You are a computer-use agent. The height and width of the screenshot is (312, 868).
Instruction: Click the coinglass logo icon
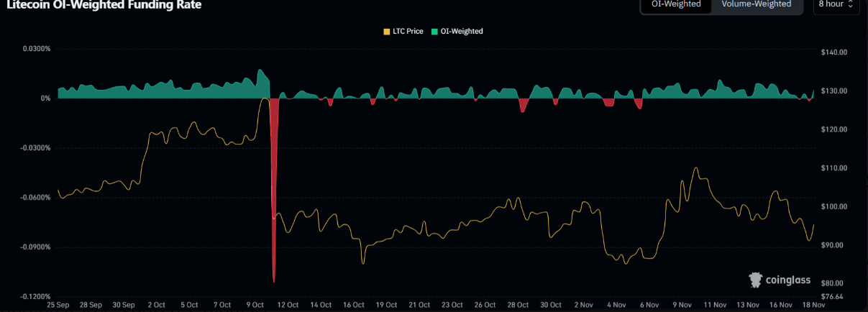tap(756, 280)
